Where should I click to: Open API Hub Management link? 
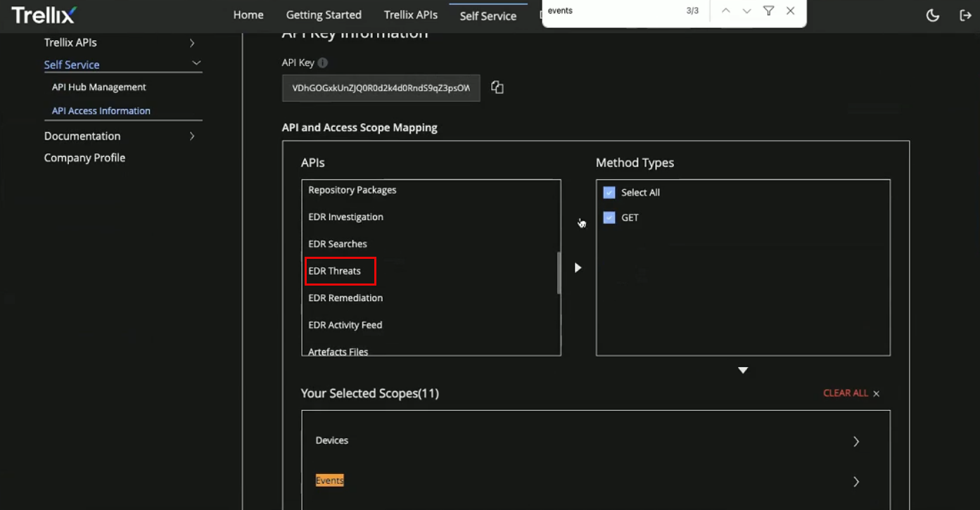[x=99, y=87]
